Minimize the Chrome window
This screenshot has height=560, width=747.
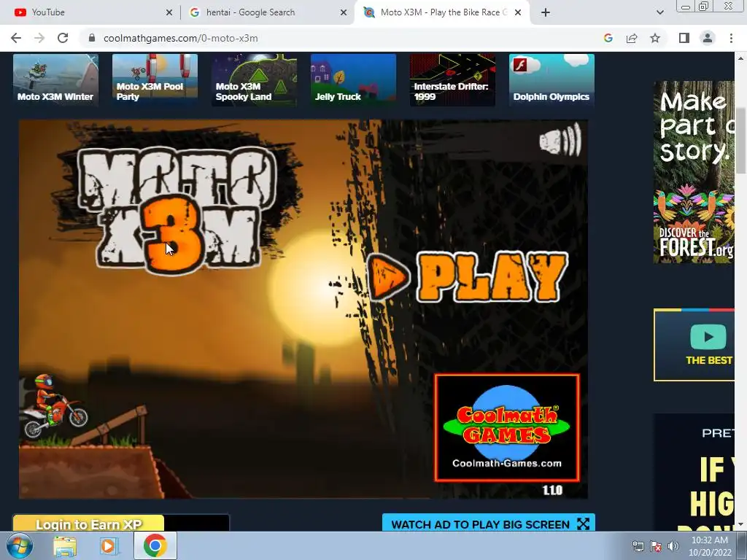tap(686, 6)
